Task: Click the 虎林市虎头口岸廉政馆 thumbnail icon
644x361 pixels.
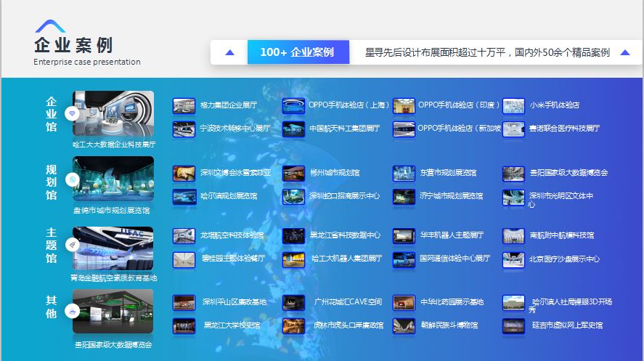Action: tap(293, 326)
